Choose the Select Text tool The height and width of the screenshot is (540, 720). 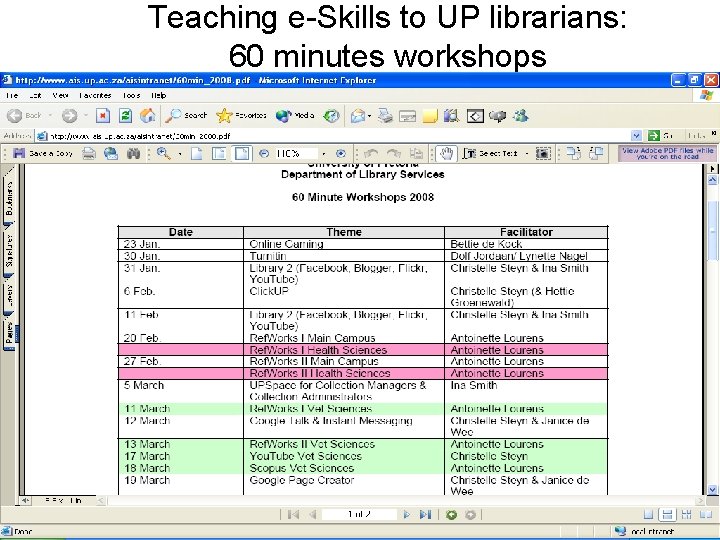(491, 153)
